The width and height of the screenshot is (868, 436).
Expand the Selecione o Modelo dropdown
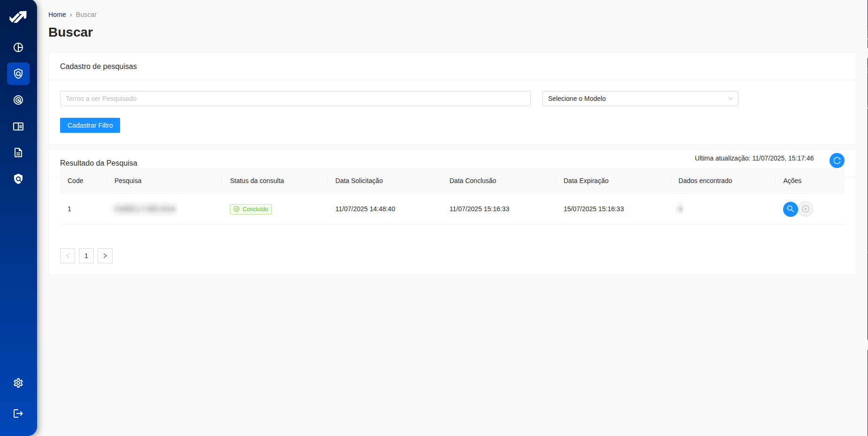pyautogui.click(x=640, y=99)
